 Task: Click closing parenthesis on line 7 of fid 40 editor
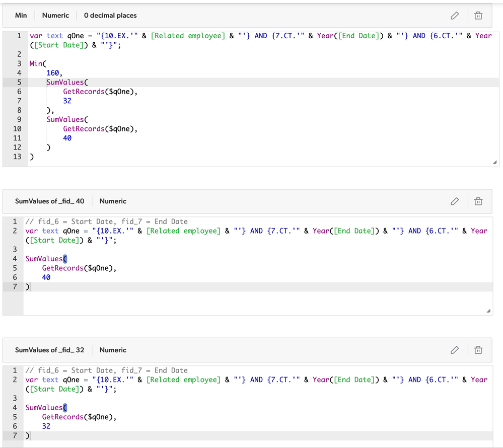(27, 287)
